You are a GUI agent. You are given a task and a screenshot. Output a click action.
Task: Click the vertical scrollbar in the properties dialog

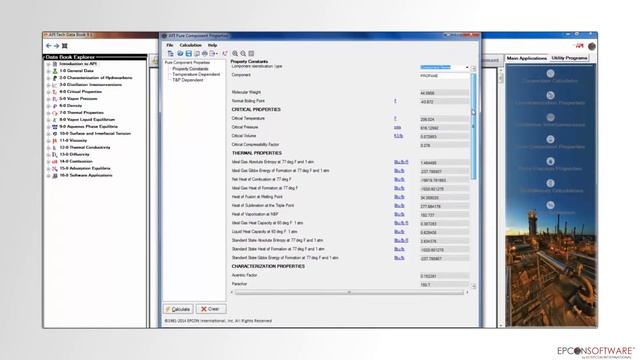pos(473,127)
